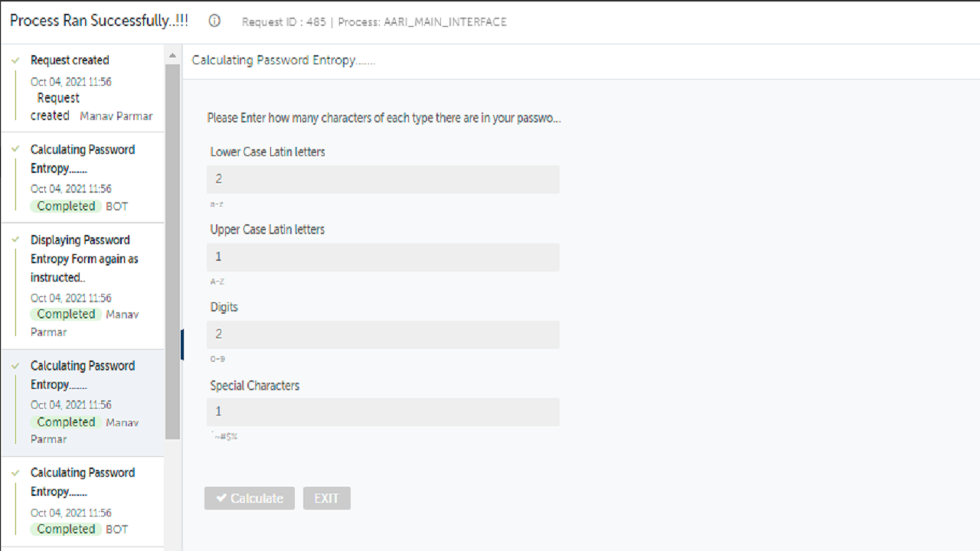Click the EXIT button
The image size is (980, 551).
[x=327, y=498]
